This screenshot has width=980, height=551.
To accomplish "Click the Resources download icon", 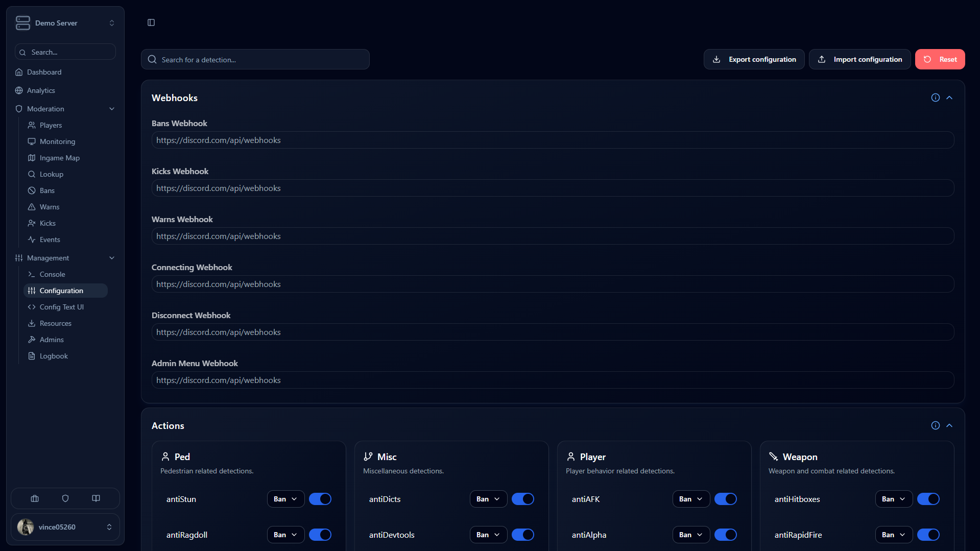I will [32, 323].
